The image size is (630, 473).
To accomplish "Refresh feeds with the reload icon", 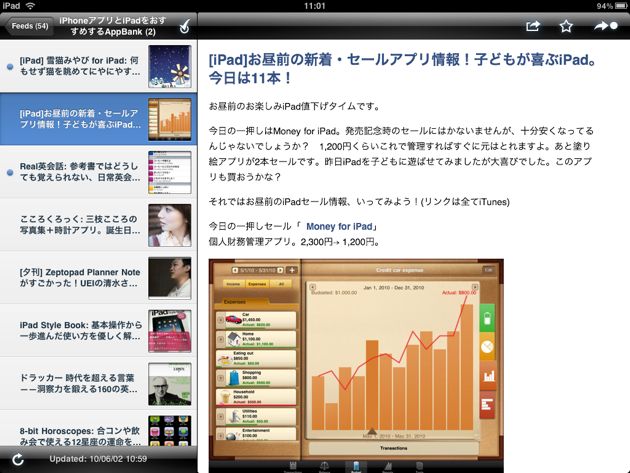I will [x=18, y=459].
